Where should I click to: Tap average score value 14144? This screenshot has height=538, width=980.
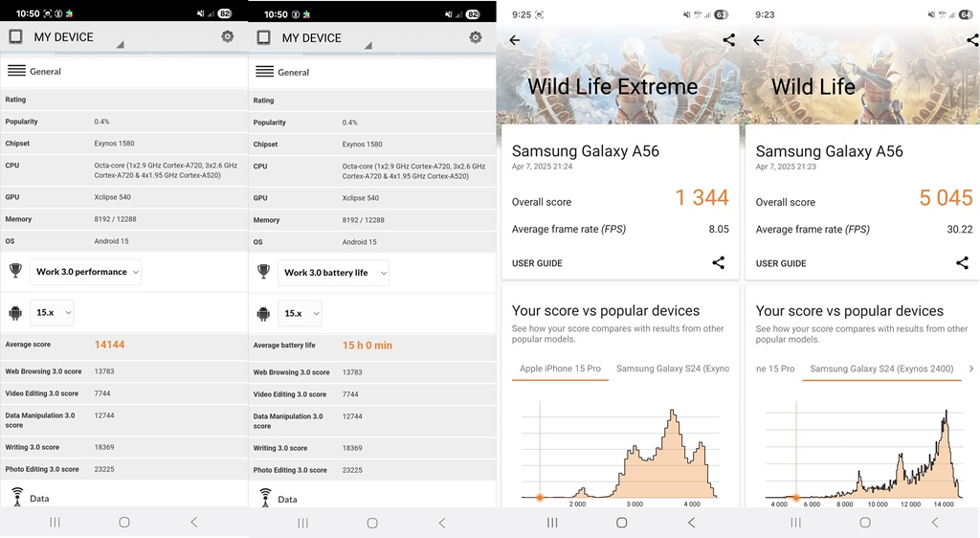(109, 345)
